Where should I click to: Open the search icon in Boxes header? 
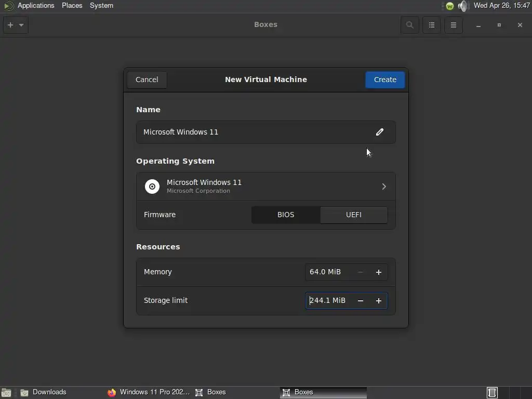[x=409, y=25]
